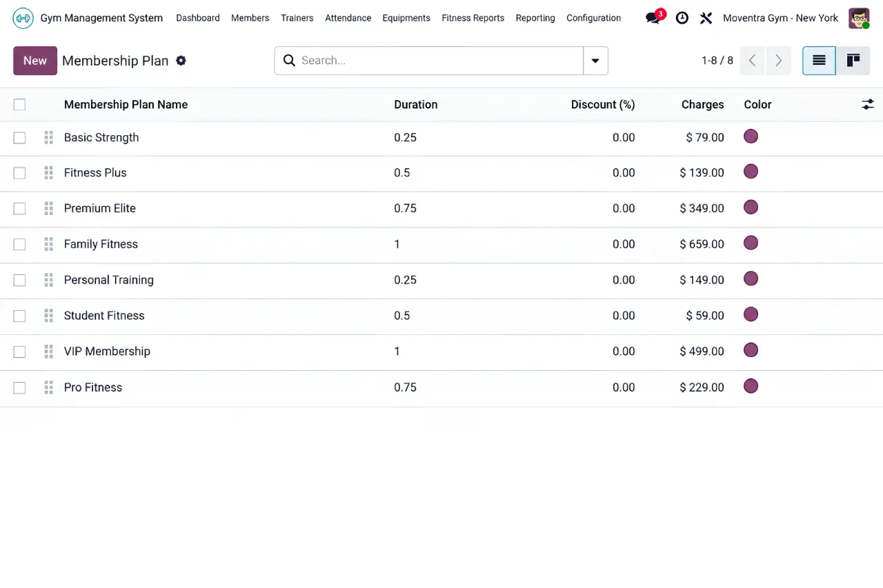Check the Fitness Plus row checkbox

tap(19, 173)
